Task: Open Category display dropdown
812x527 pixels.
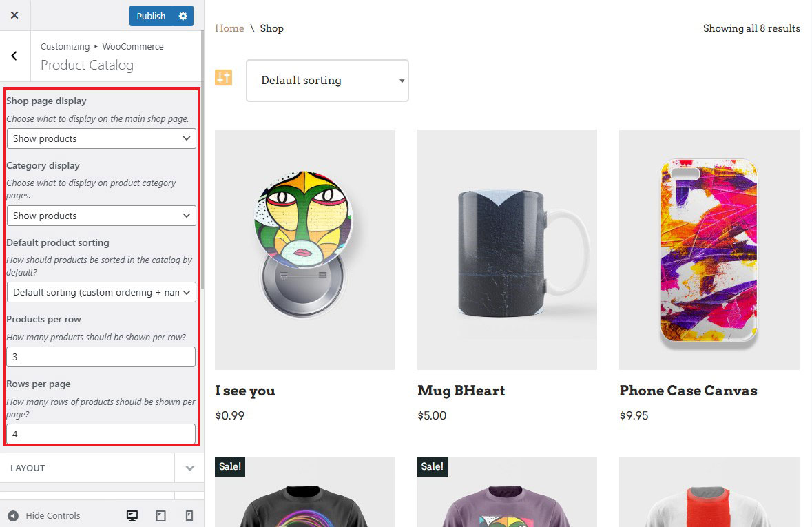Action: (101, 216)
